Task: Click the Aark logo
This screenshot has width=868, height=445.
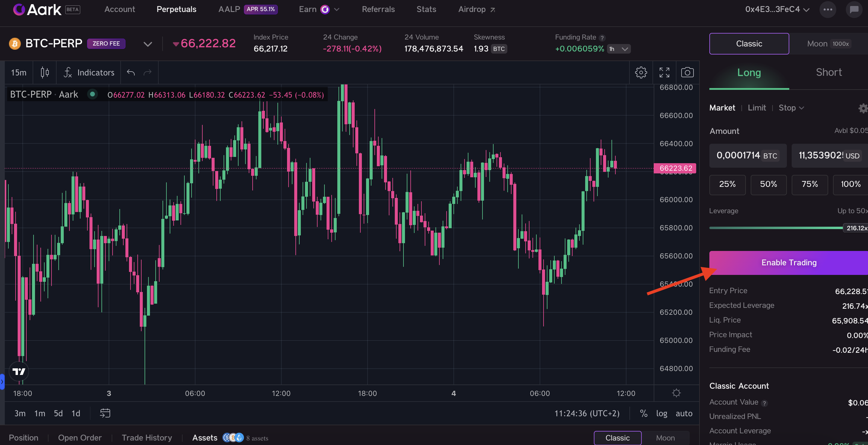Action: coord(37,10)
